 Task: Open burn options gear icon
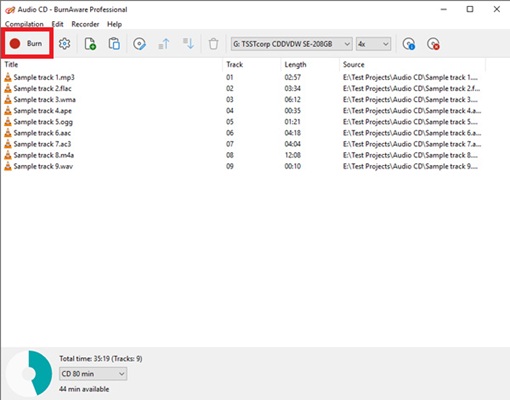pos(64,44)
